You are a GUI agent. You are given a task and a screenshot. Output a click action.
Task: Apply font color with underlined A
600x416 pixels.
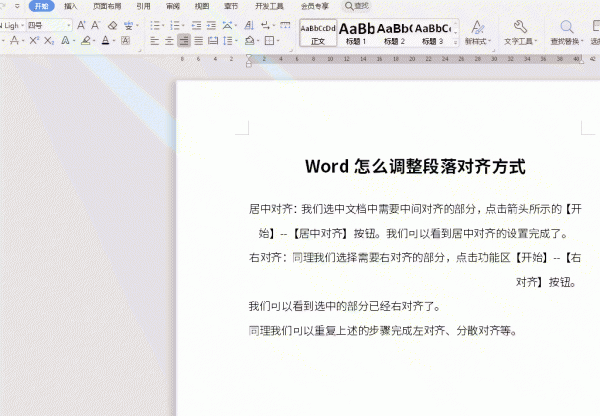106,40
